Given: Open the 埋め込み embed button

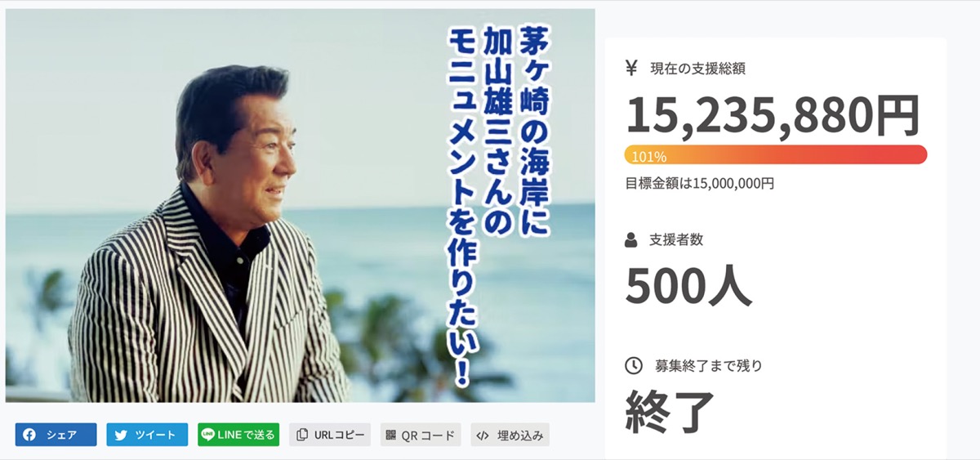Looking at the screenshot, I should (x=510, y=435).
